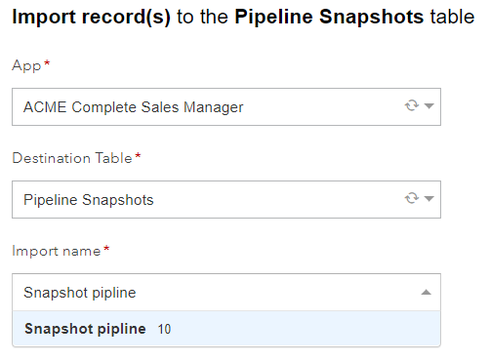Click bold Pipeline Snapshots in the heading
This screenshot has width=490, height=361.
click(x=329, y=17)
